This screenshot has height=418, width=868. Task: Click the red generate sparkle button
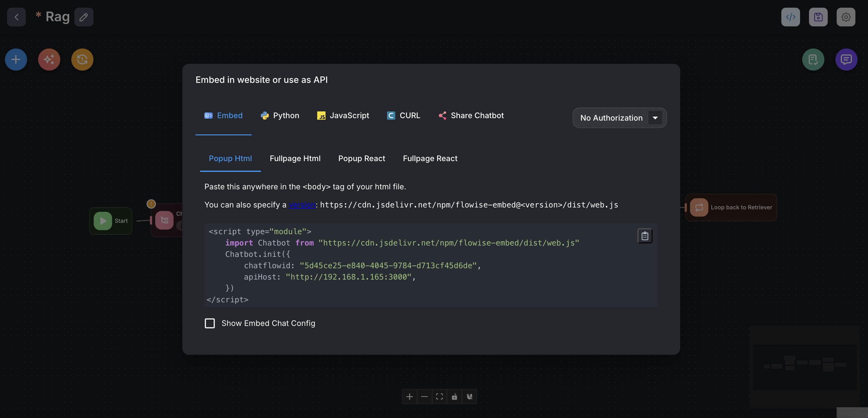click(x=49, y=60)
